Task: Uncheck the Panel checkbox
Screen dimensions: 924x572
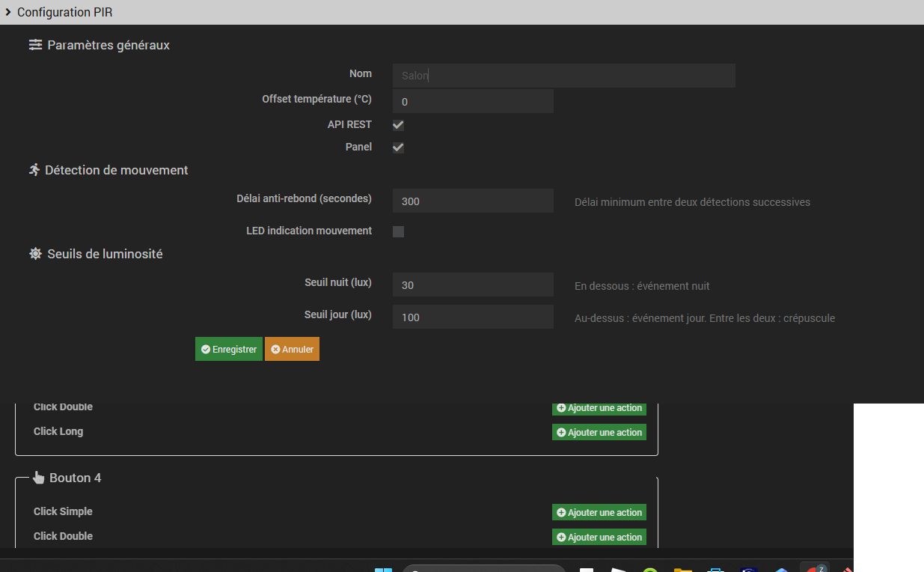Action: click(x=398, y=147)
